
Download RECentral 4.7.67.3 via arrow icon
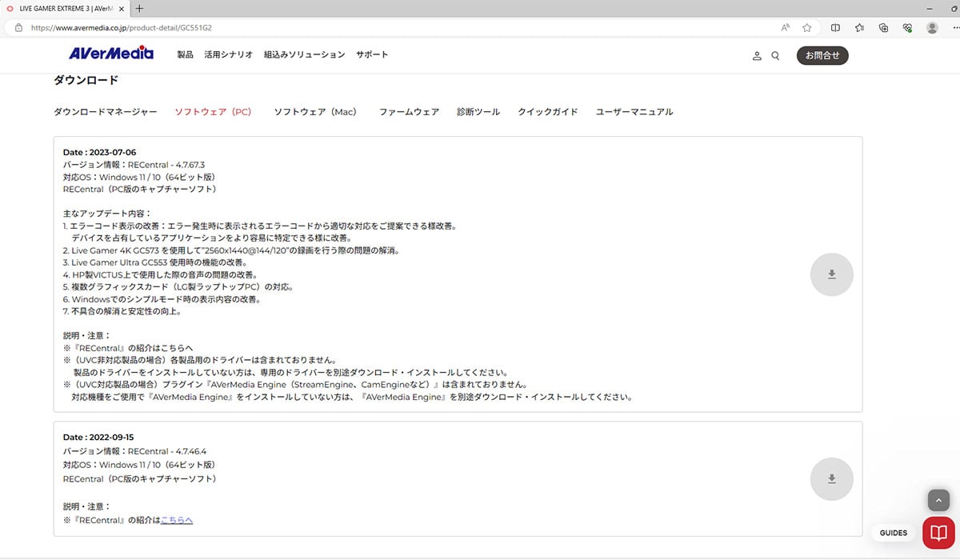(x=831, y=274)
